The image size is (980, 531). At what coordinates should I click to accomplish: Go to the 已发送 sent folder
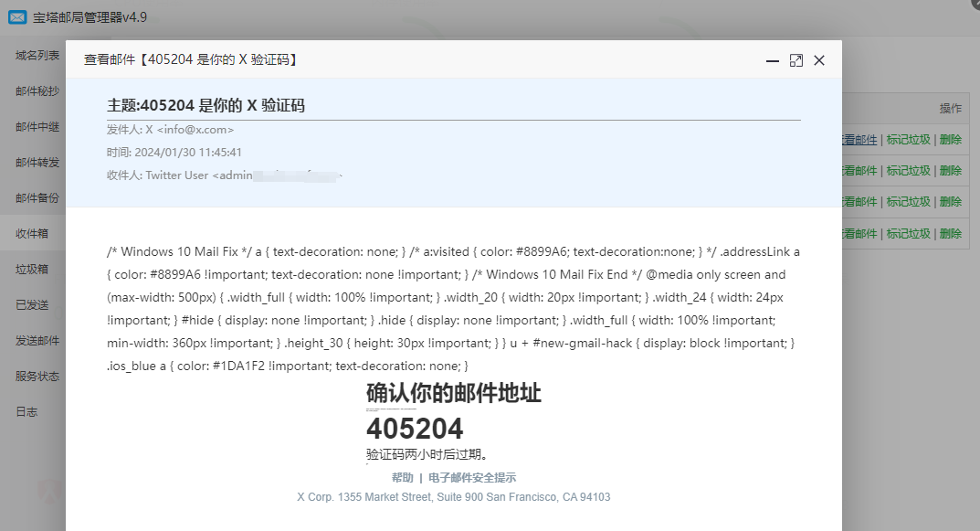32,305
